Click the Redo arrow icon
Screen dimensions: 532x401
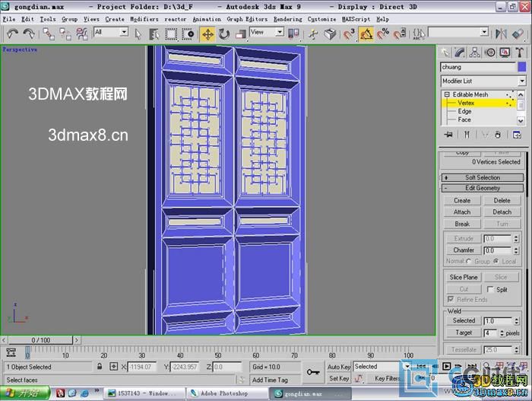point(29,33)
